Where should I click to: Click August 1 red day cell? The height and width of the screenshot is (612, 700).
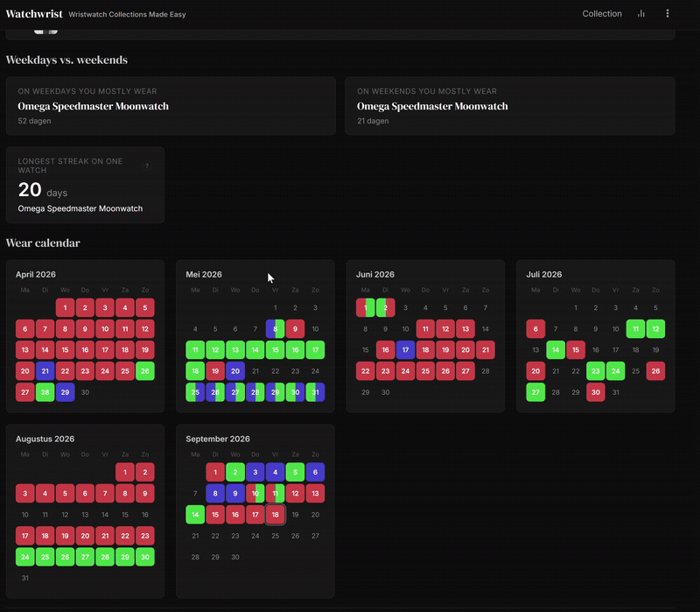pos(125,472)
